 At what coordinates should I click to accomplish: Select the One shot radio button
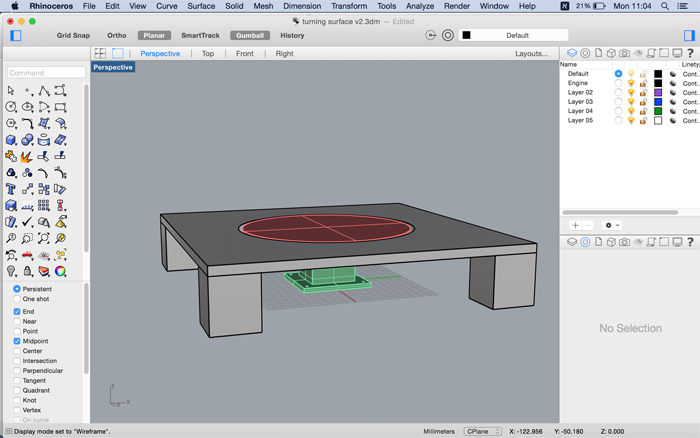(x=17, y=299)
